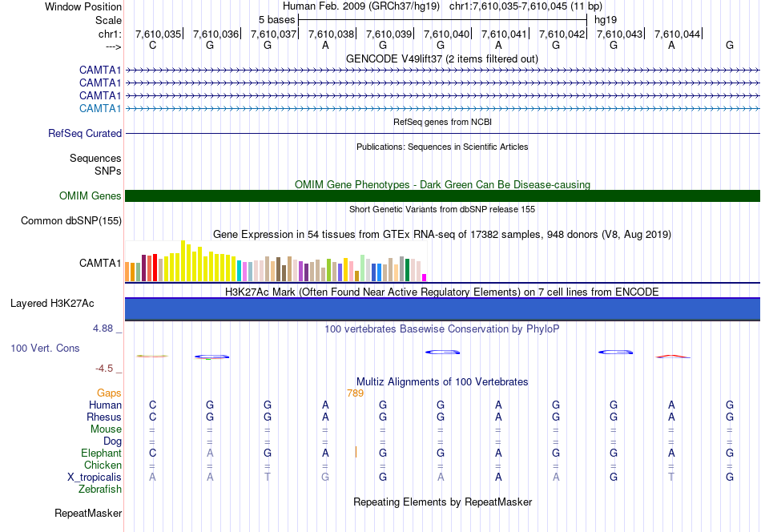The height and width of the screenshot is (532, 761).
Task: Select the X_tropicalis species label
Action: pos(95,478)
